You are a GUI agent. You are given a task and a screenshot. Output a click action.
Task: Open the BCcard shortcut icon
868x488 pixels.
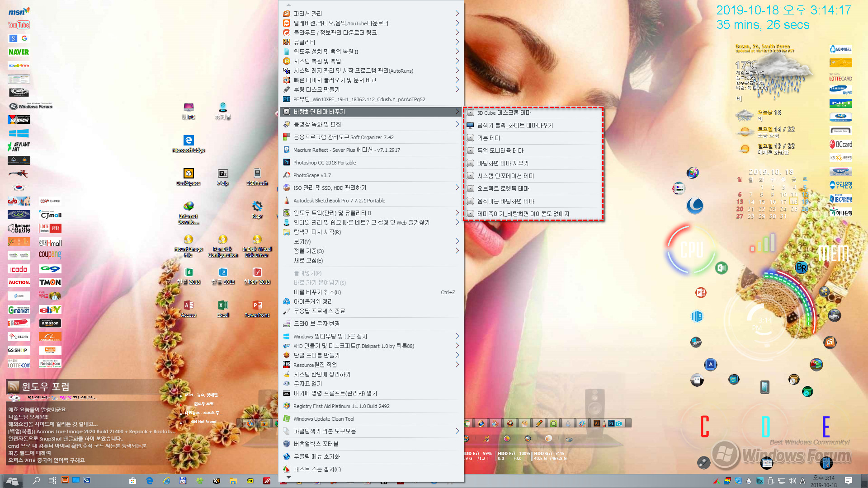(841, 144)
